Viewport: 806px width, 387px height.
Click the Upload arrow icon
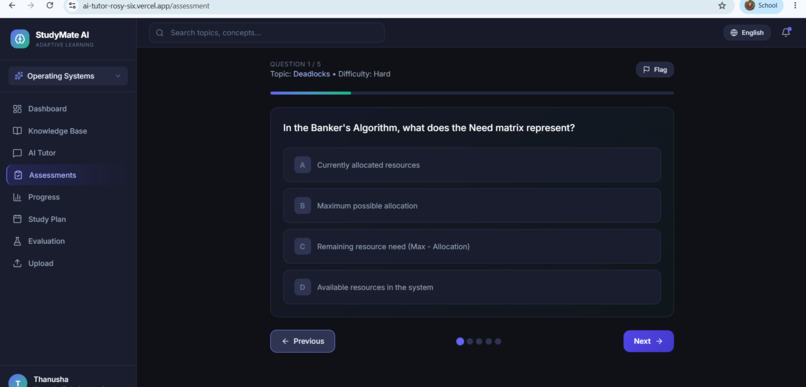click(17, 263)
